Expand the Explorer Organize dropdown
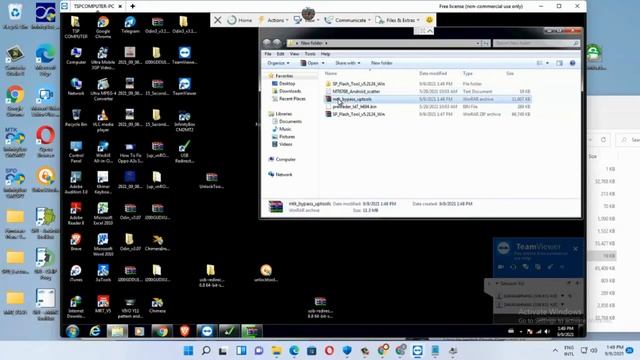 [x=278, y=63]
